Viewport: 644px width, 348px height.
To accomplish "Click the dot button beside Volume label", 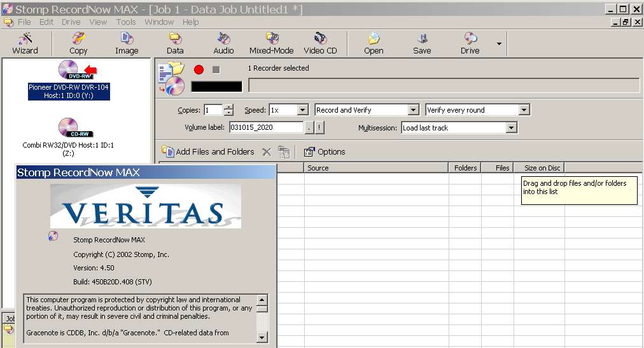I will [x=309, y=127].
